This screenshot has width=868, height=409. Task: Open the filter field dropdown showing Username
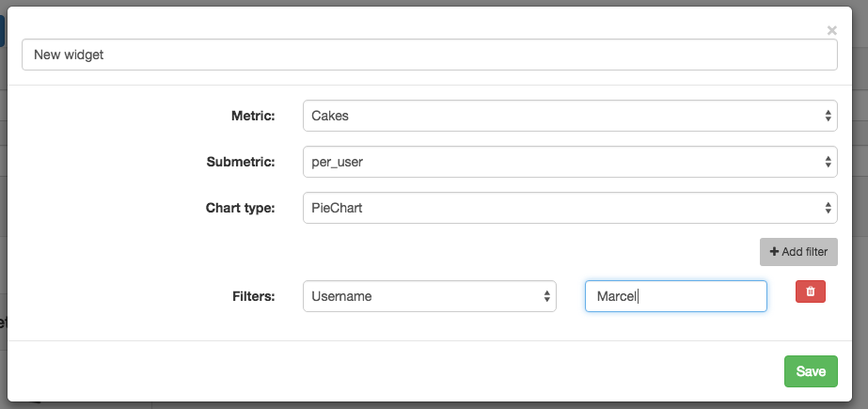(430, 296)
